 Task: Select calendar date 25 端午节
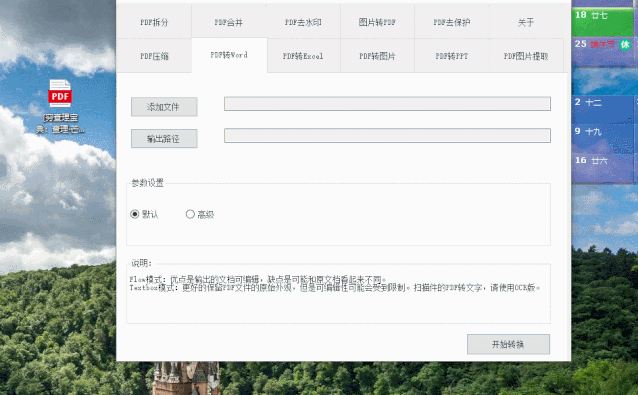click(x=603, y=51)
